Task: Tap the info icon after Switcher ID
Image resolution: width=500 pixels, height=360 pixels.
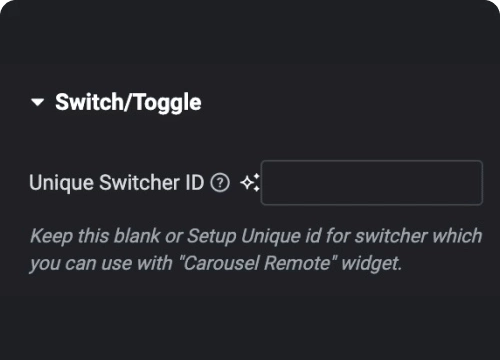Action: tap(220, 183)
